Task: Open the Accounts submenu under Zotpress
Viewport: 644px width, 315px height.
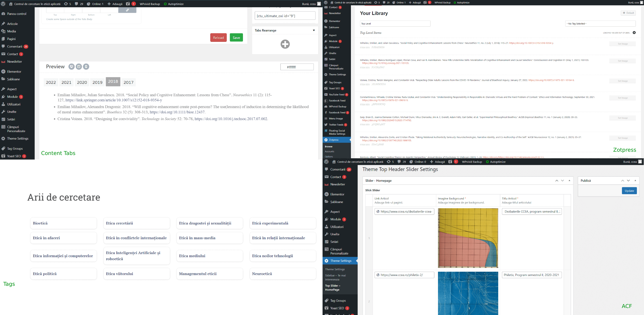Action: tap(329, 151)
